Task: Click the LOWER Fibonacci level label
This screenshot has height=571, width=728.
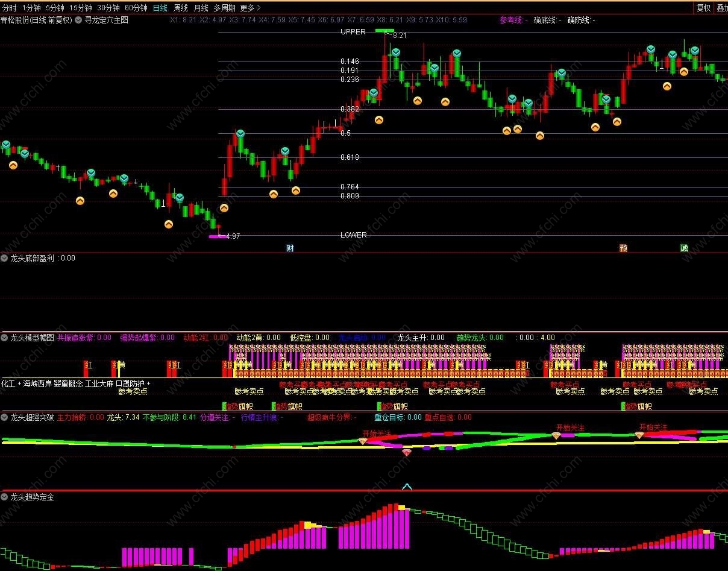Action: point(353,235)
